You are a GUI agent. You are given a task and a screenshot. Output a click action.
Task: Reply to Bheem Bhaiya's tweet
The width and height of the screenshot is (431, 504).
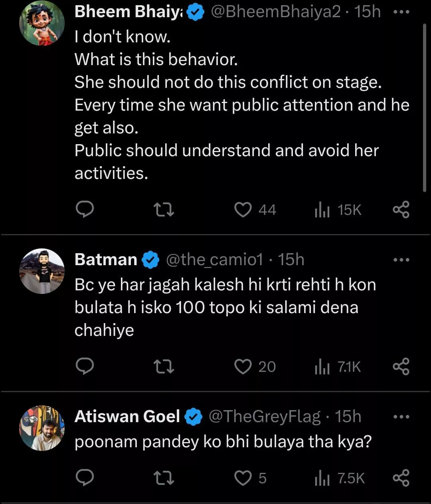point(85,209)
